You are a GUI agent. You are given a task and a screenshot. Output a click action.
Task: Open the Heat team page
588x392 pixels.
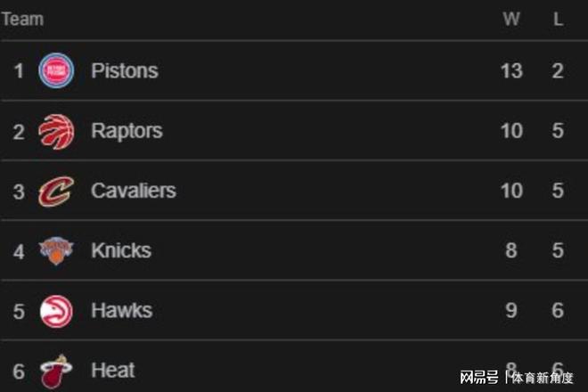pyautogui.click(x=111, y=370)
